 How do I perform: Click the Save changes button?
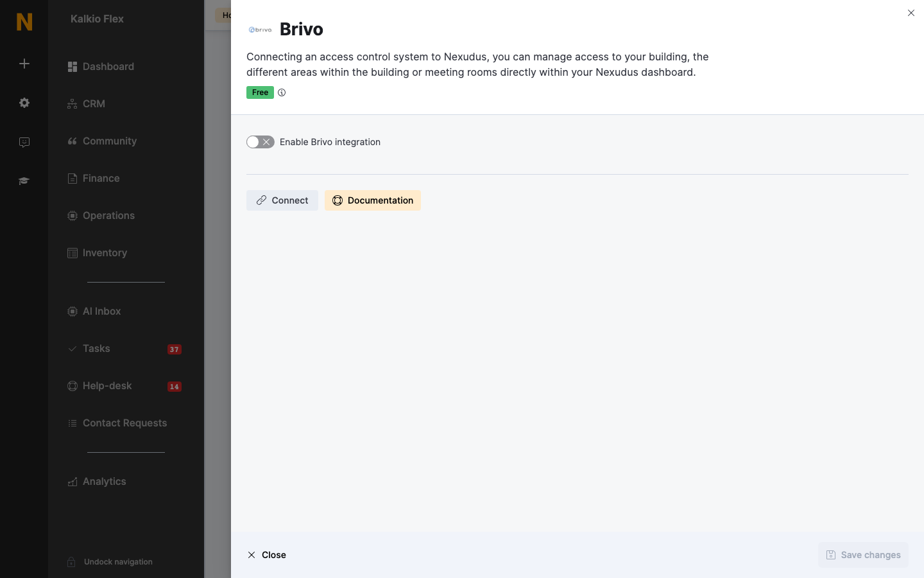(863, 555)
